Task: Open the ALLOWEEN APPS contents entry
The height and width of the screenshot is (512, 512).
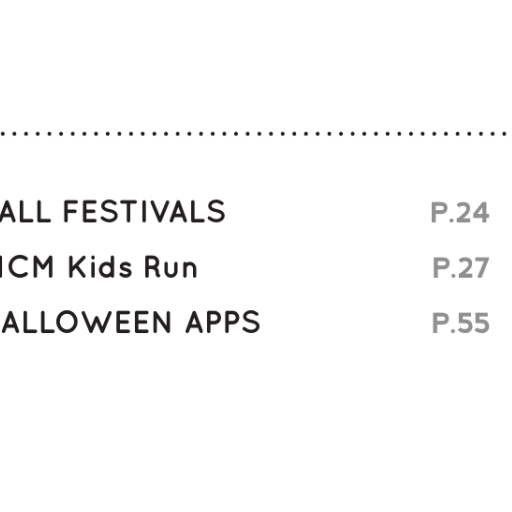Action: [130, 322]
